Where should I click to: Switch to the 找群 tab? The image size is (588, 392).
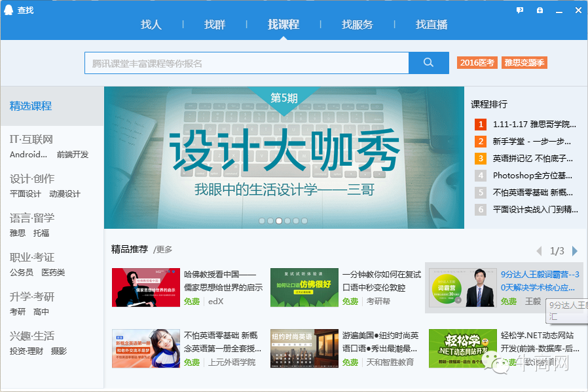[215, 25]
